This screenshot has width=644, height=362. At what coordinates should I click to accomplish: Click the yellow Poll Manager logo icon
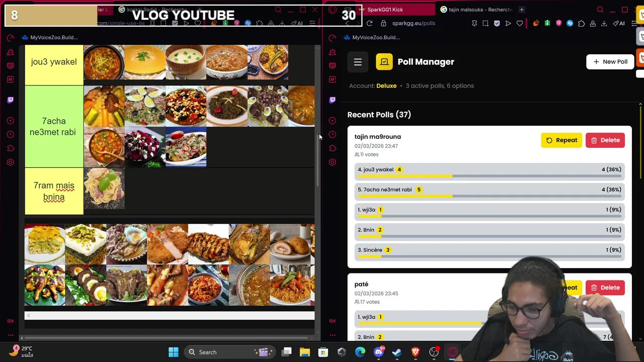pyautogui.click(x=384, y=62)
